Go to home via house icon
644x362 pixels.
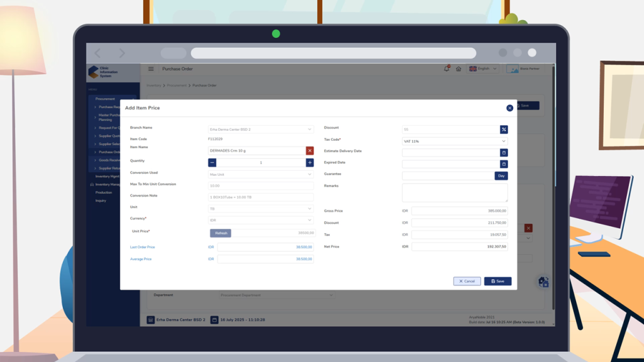[458, 69]
